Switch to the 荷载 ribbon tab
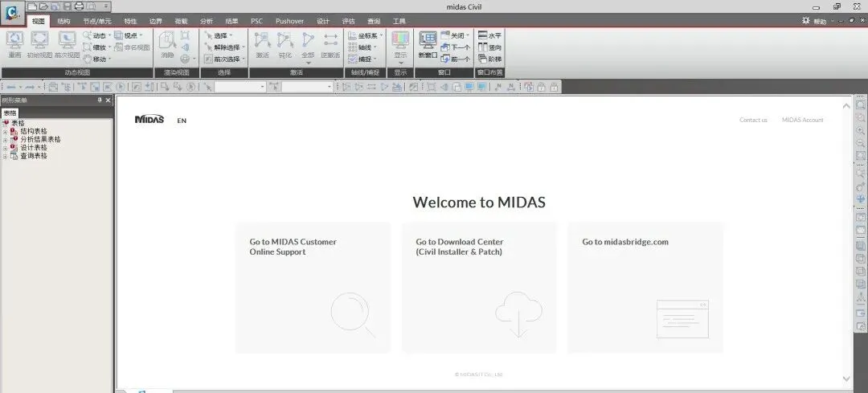The image size is (868, 393). tap(181, 21)
